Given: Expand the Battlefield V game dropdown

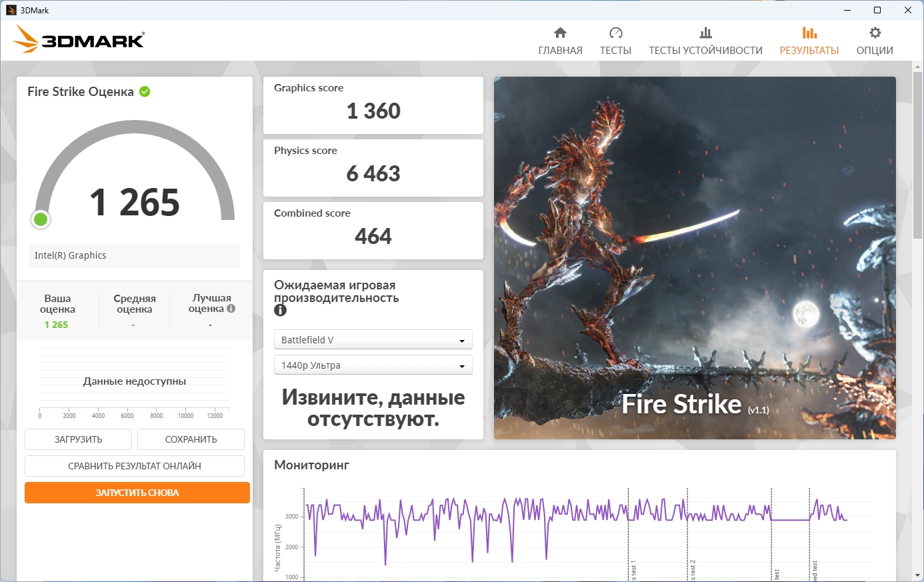Looking at the screenshot, I should [373, 340].
